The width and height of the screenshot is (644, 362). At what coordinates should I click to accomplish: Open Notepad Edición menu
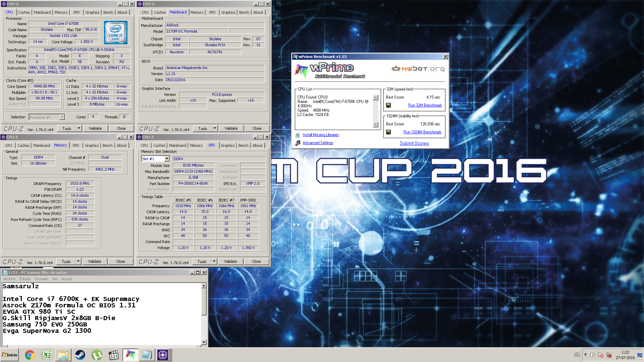(x=25, y=279)
